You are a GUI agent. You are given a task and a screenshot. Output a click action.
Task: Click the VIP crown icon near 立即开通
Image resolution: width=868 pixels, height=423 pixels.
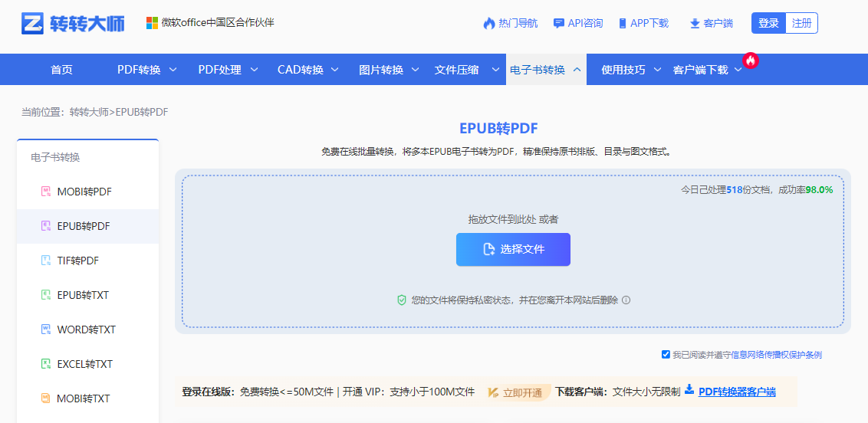click(494, 392)
